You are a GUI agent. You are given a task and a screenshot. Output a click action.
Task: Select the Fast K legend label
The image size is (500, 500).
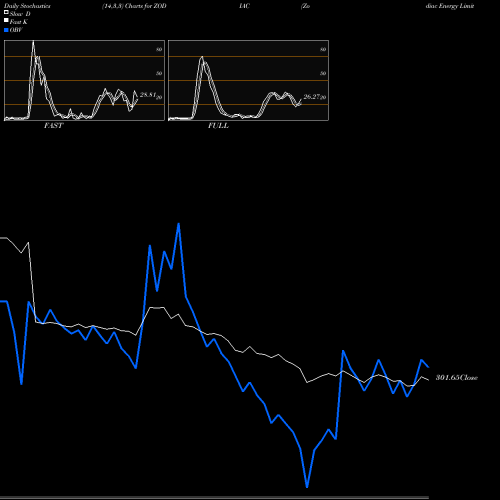[x=19, y=22]
